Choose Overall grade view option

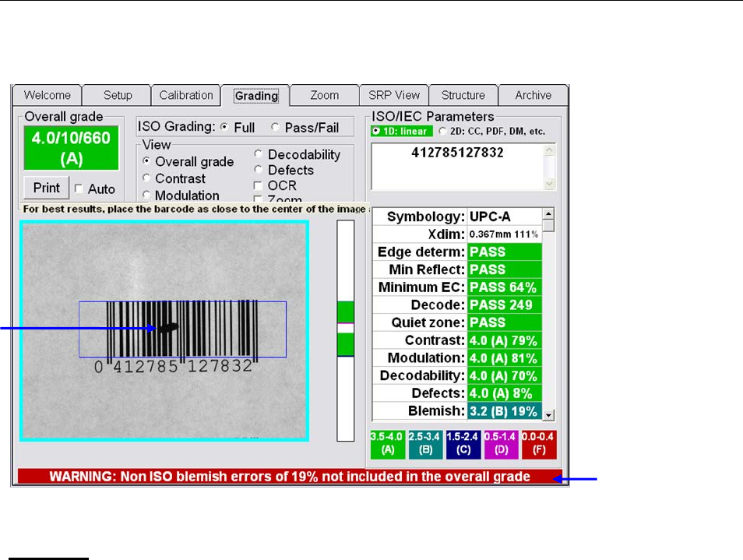click(146, 161)
